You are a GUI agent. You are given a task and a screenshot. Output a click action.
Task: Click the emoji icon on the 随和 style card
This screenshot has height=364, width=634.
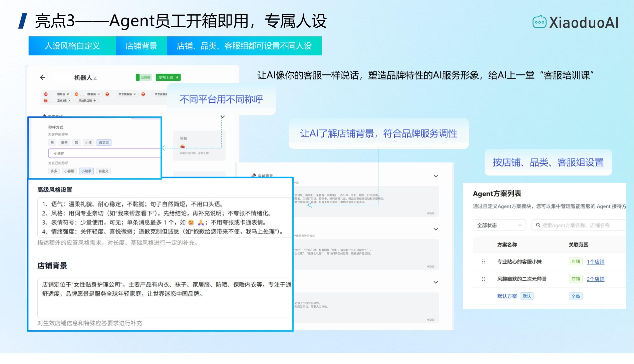pyautogui.click(x=183, y=146)
